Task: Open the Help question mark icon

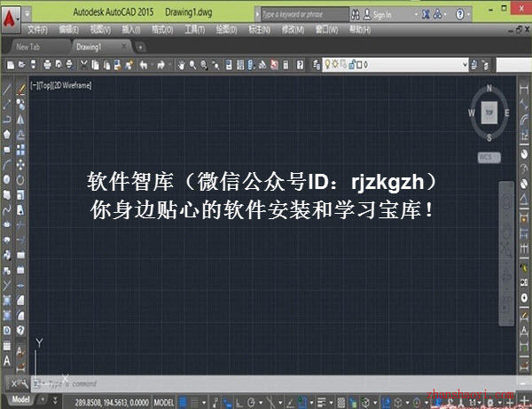Action: coord(300,65)
